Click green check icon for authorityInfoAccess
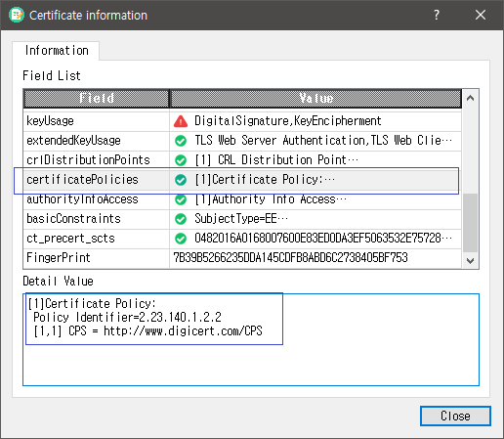 [181, 199]
